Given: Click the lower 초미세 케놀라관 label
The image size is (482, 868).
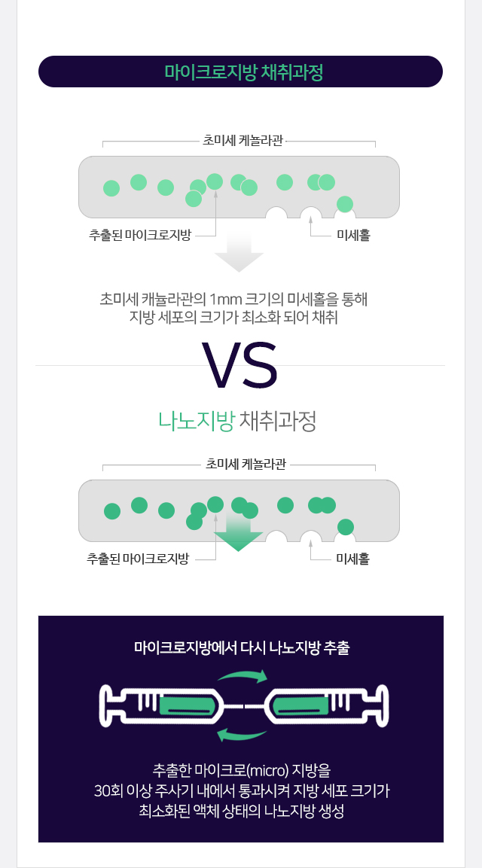Looking at the screenshot, I should coord(246,464).
